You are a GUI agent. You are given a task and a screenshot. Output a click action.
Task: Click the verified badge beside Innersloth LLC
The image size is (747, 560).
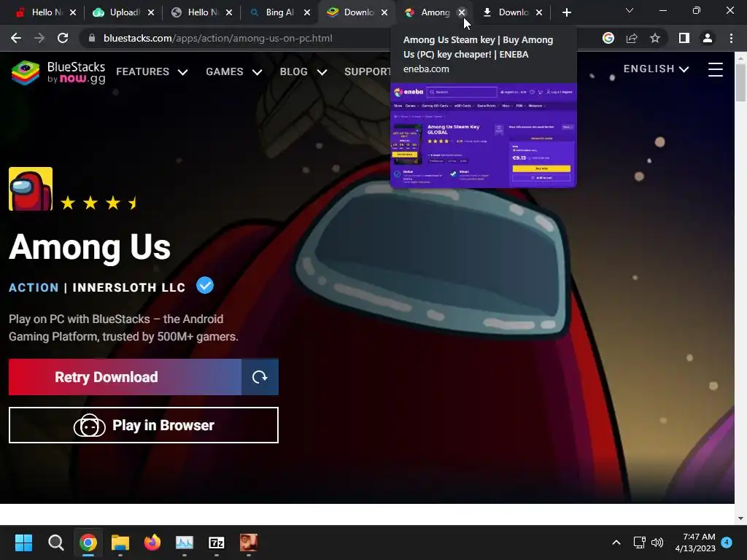[205, 286]
